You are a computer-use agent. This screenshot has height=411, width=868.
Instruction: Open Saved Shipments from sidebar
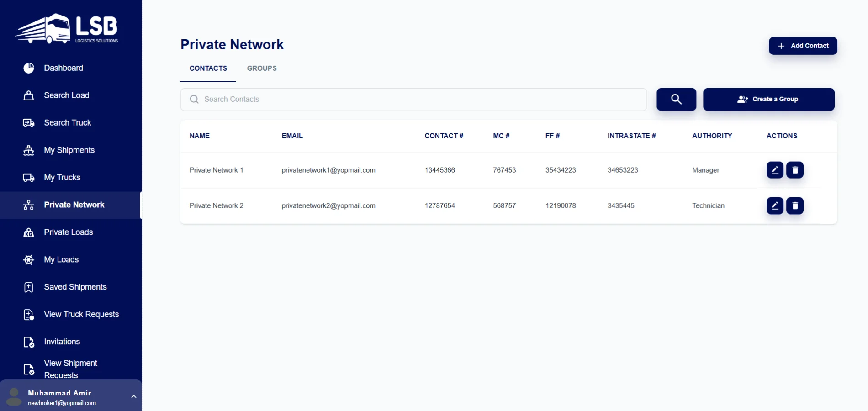click(x=75, y=287)
